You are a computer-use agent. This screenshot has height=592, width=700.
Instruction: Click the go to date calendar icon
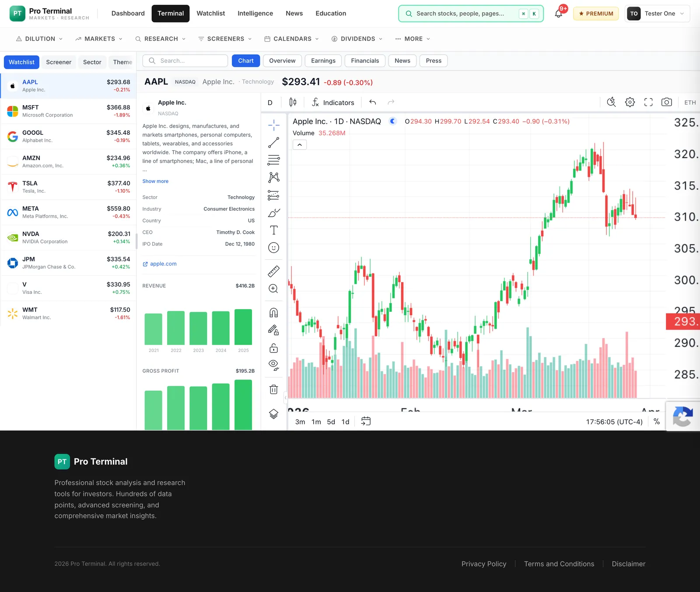[366, 421]
